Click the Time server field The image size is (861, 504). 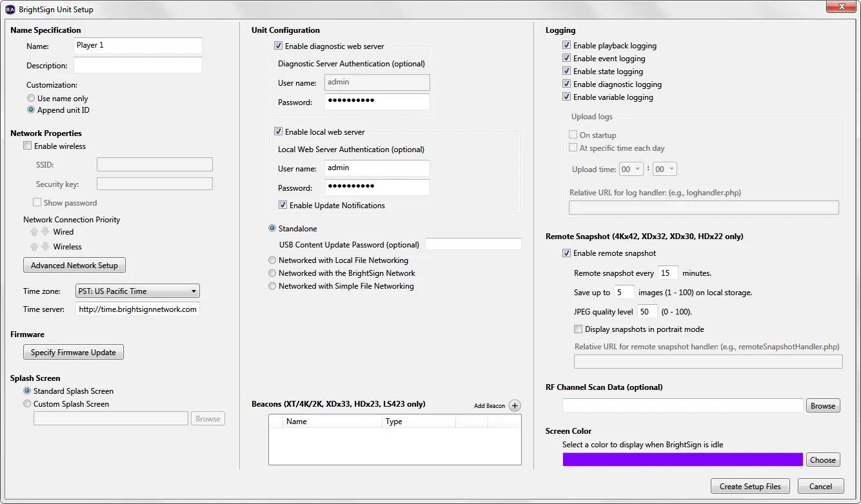(x=137, y=309)
